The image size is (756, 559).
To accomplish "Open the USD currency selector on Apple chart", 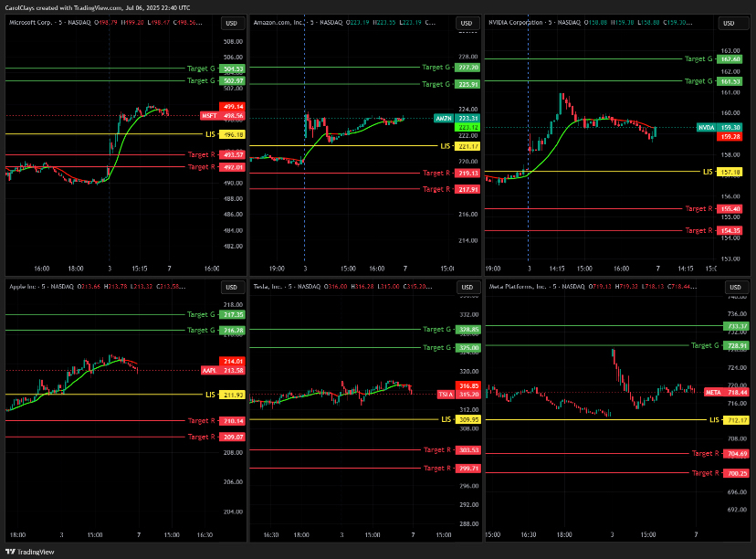I will (232, 288).
